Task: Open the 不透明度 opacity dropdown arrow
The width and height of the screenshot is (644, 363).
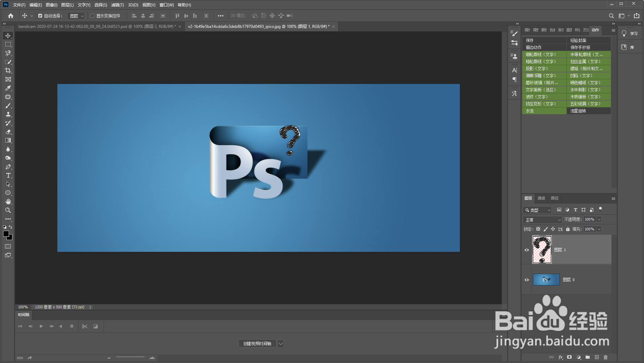Action: click(x=599, y=220)
